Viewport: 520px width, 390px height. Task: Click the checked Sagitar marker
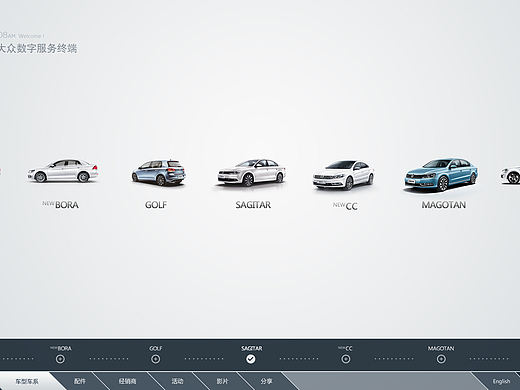(251, 359)
